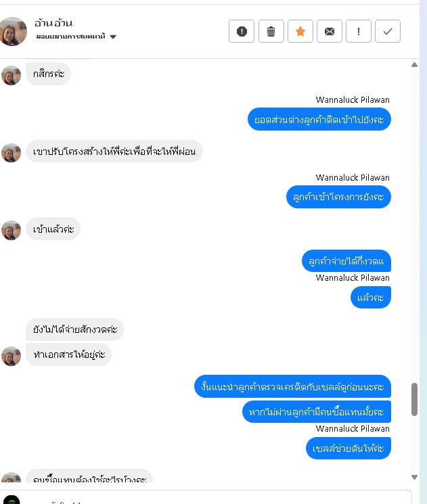This screenshot has width=427, height=504.
Task: Toggle the orange star follow-up icon
Action: [x=300, y=31]
